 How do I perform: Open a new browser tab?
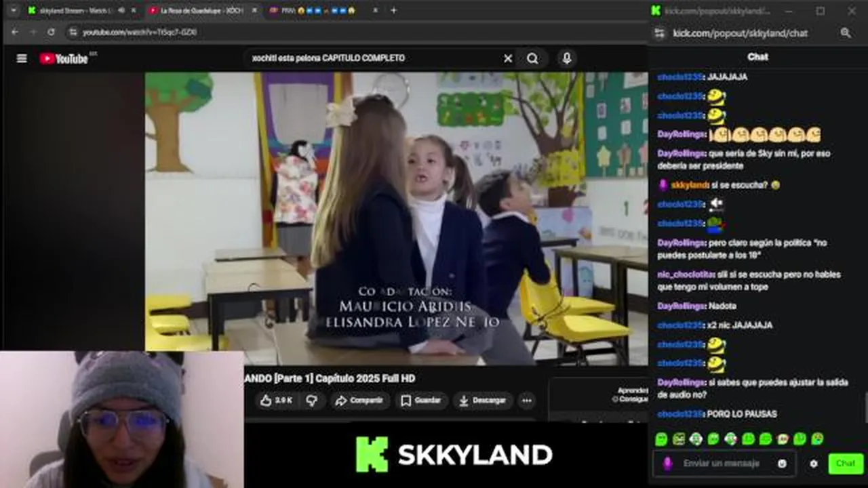(x=393, y=11)
